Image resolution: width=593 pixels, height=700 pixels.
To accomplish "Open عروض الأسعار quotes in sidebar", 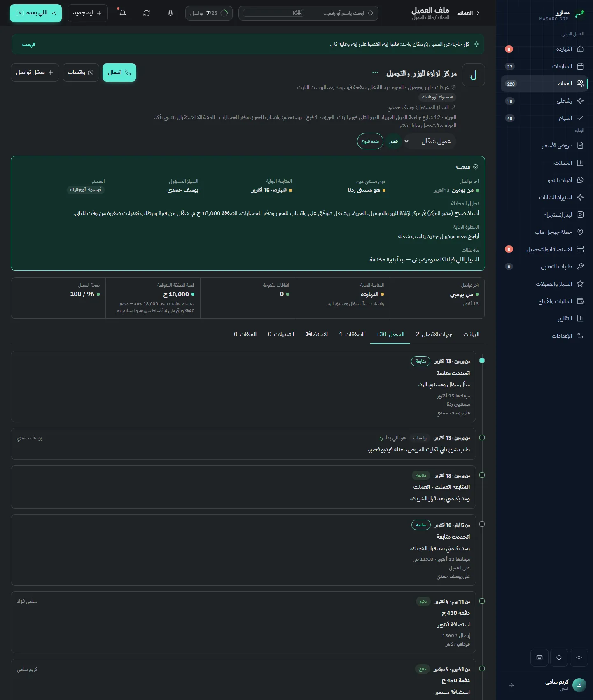I will click(x=544, y=145).
